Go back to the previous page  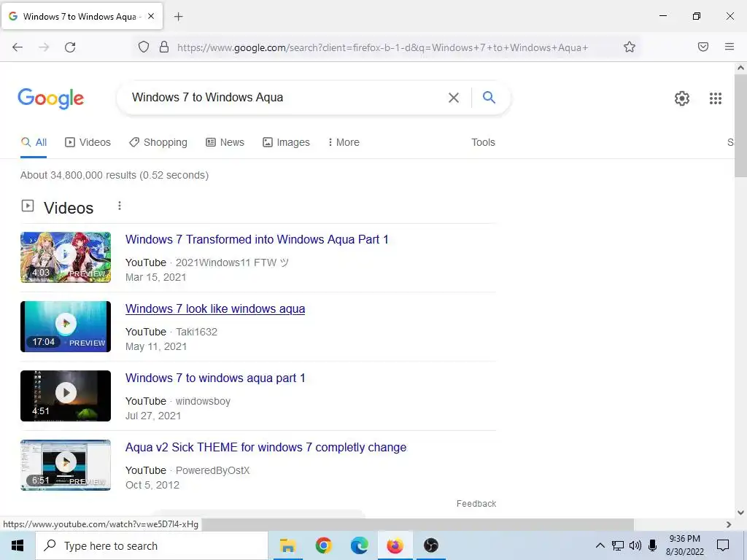click(18, 47)
